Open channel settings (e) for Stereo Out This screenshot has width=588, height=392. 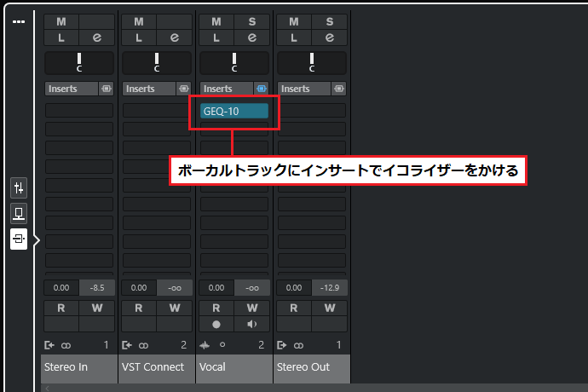330,37
